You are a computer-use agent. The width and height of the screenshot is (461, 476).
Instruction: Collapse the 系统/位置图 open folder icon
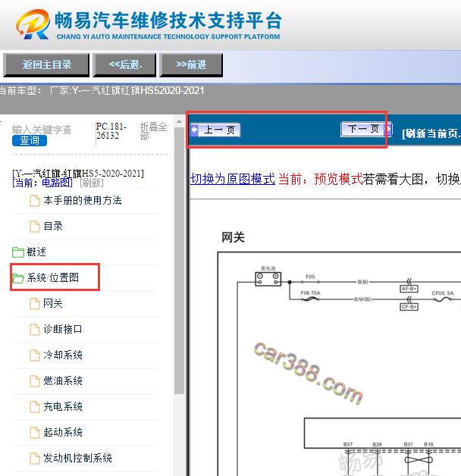pos(18,277)
